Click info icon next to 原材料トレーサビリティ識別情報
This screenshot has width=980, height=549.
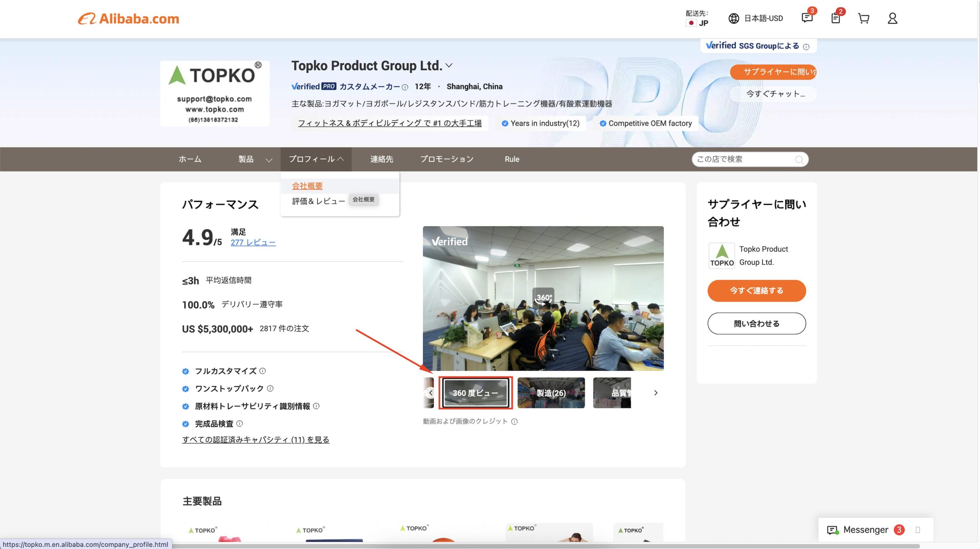coord(316,406)
